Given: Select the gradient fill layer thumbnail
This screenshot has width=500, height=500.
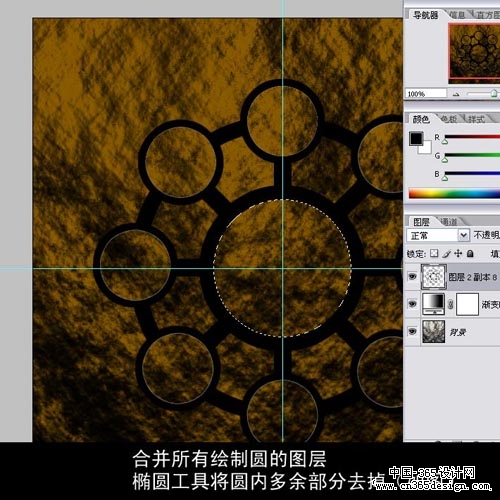Looking at the screenshot, I should (x=433, y=304).
